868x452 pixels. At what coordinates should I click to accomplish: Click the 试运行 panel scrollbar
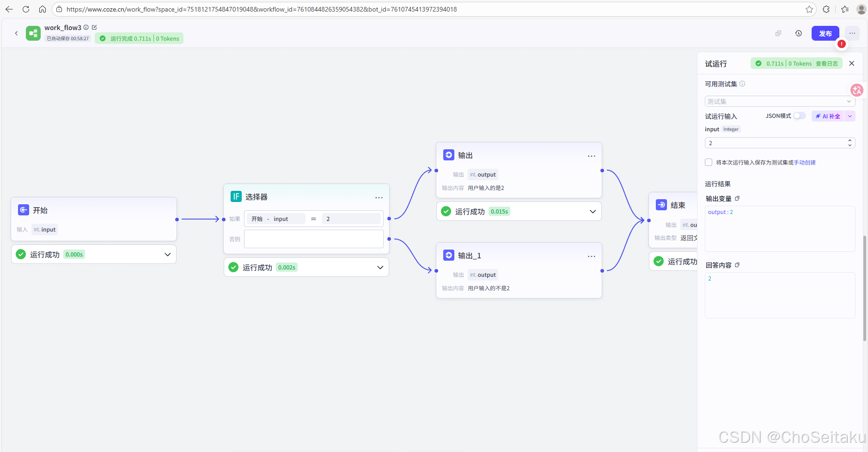(865, 288)
